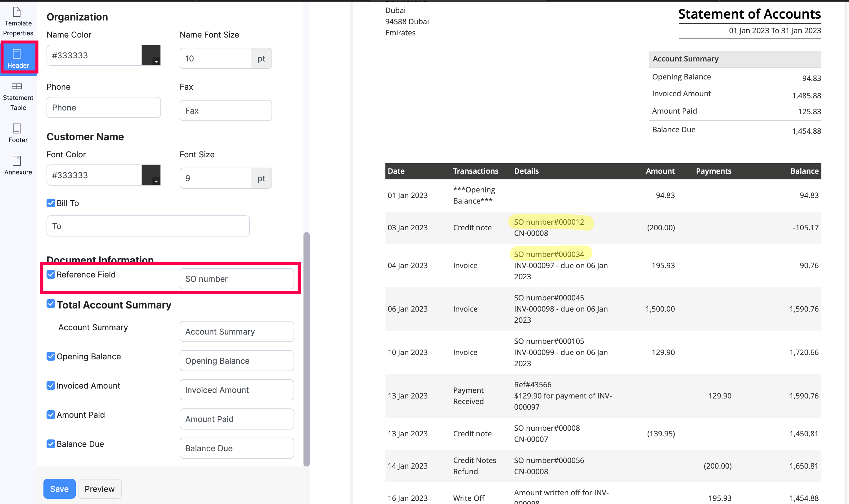Edit Customer Name Font Color hex field
This screenshot has width=849, height=504.
tap(94, 175)
